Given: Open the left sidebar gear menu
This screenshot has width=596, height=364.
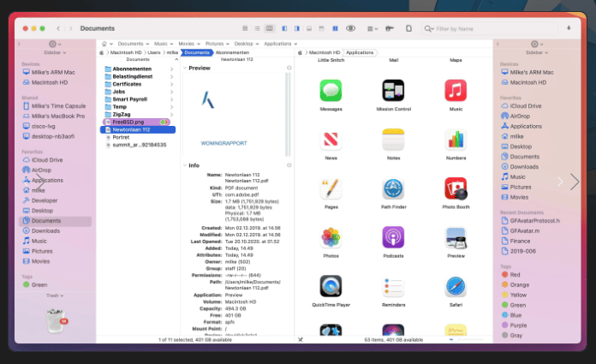Looking at the screenshot, I should [55, 45].
